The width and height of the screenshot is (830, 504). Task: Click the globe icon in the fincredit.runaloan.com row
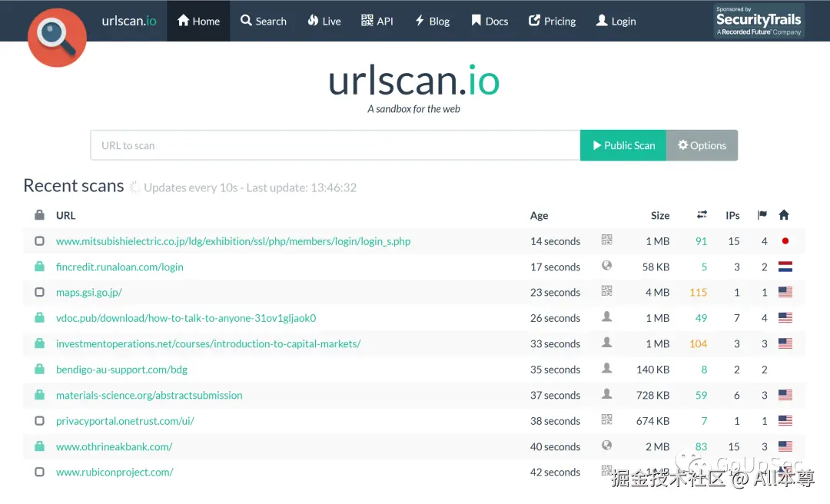pos(606,265)
